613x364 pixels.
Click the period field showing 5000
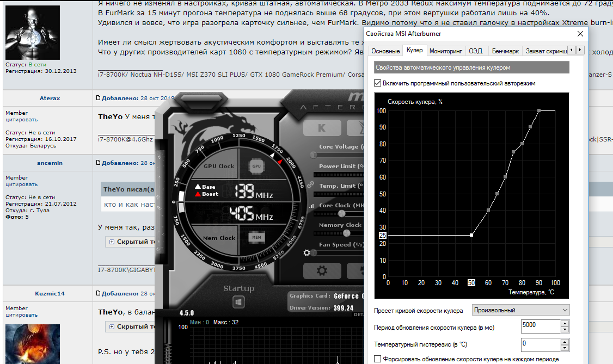coord(540,326)
